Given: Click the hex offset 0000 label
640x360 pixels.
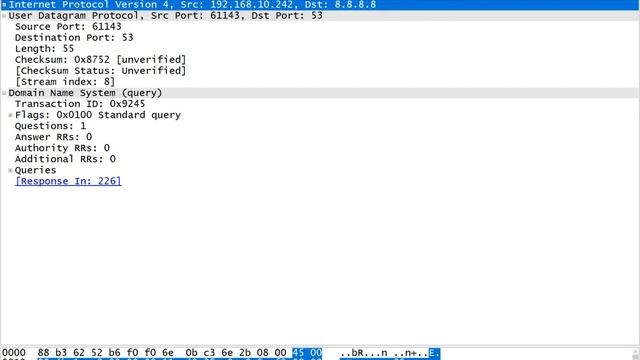Looking at the screenshot, I should click(x=14, y=353).
